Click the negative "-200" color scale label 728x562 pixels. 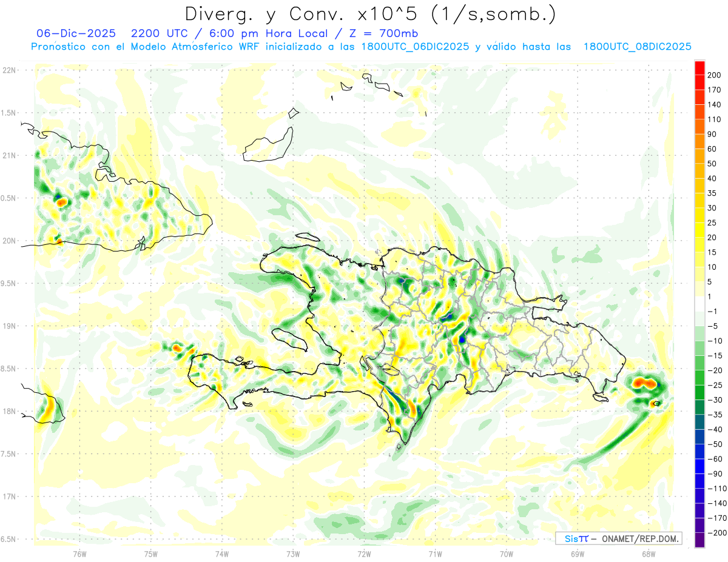click(716, 532)
